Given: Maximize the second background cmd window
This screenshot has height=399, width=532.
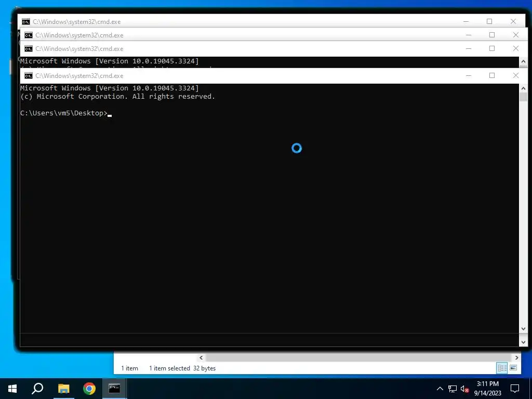Looking at the screenshot, I should coord(492,35).
